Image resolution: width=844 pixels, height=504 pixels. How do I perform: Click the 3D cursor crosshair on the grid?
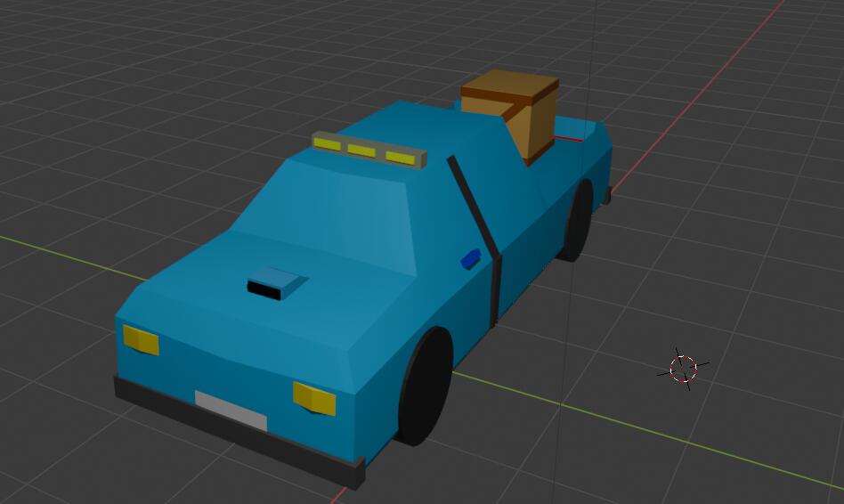pos(683,369)
